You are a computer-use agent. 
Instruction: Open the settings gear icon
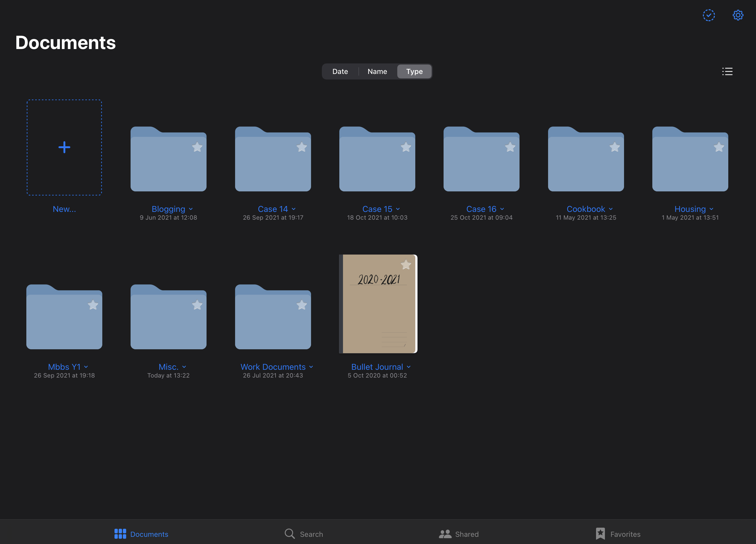[738, 15]
